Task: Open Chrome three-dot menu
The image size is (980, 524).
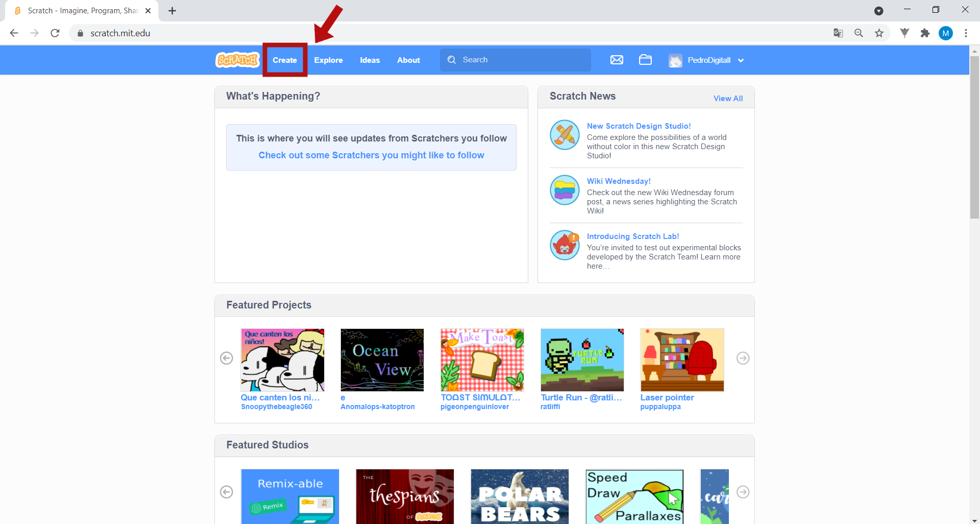Action: click(x=966, y=33)
